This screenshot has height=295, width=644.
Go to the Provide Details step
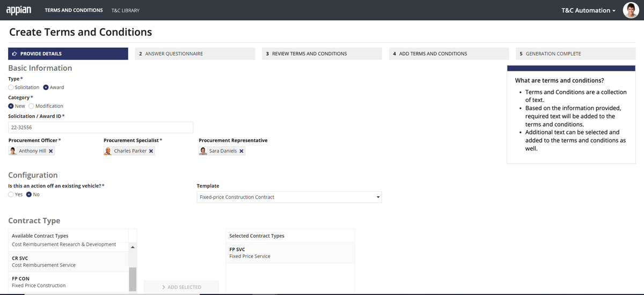pos(68,54)
